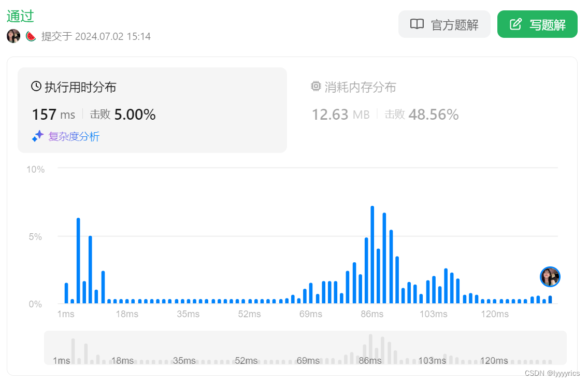588x382 pixels.
Task: Click the book icon in 官方题解 button
Action: pyautogui.click(x=417, y=24)
